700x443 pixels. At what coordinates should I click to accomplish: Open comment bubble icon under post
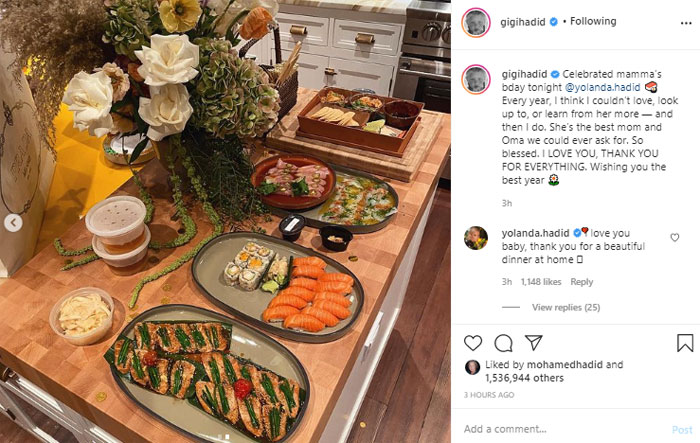(x=503, y=343)
